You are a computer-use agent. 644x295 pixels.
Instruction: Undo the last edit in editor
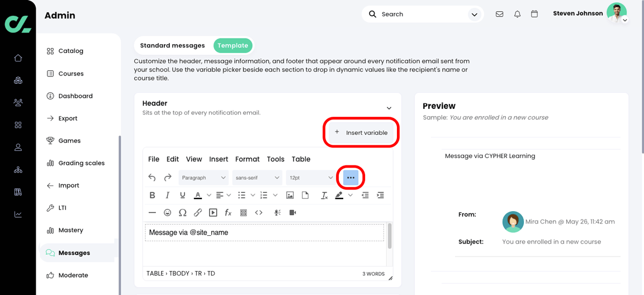pyautogui.click(x=152, y=178)
